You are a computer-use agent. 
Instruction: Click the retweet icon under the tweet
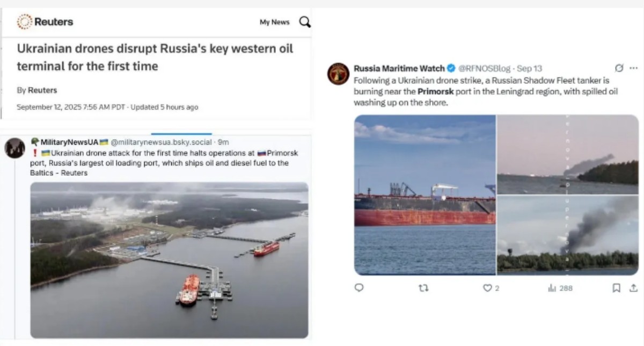pyautogui.click(x=423, y=288)
